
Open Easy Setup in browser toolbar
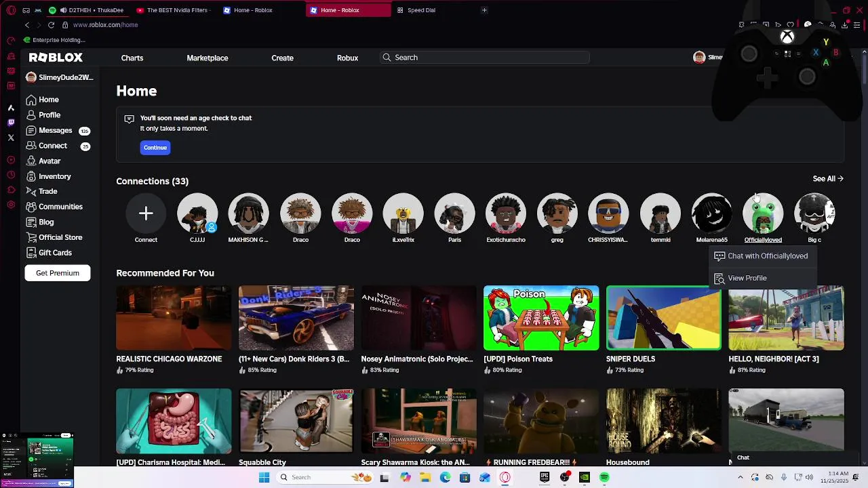(856, 25)
